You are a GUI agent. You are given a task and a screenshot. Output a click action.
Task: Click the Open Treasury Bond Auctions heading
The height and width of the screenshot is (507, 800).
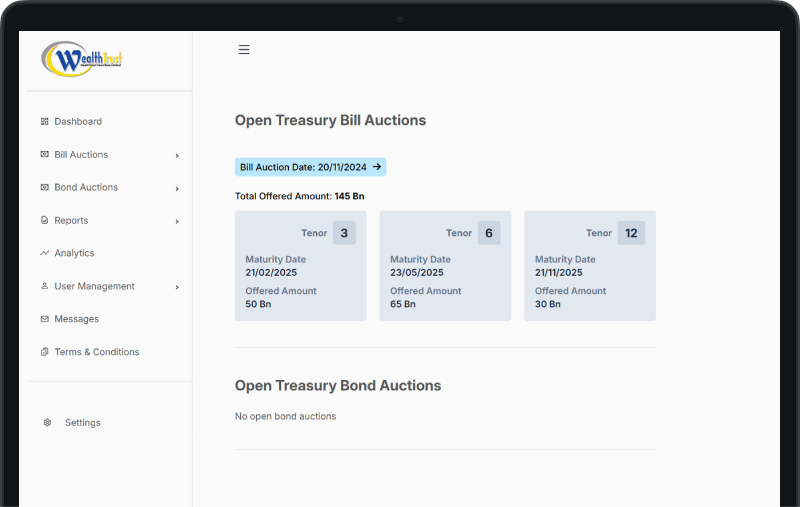pos(338,386)
